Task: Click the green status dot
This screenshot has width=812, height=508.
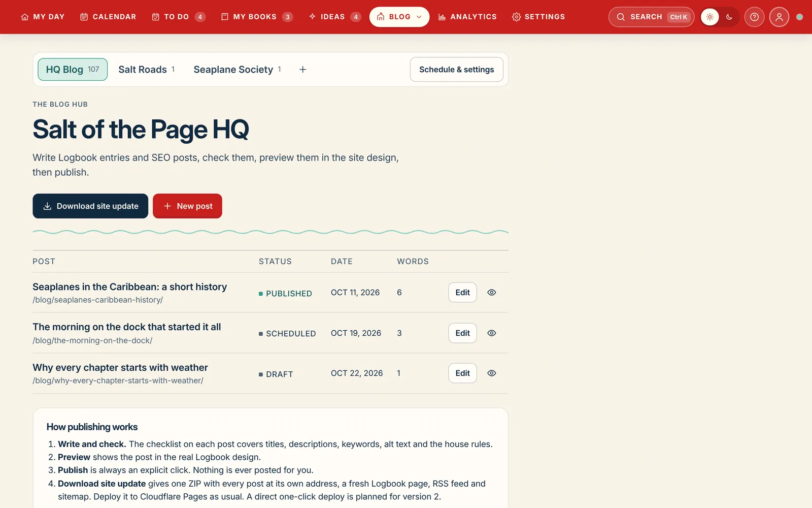Action: click(800, 17)
